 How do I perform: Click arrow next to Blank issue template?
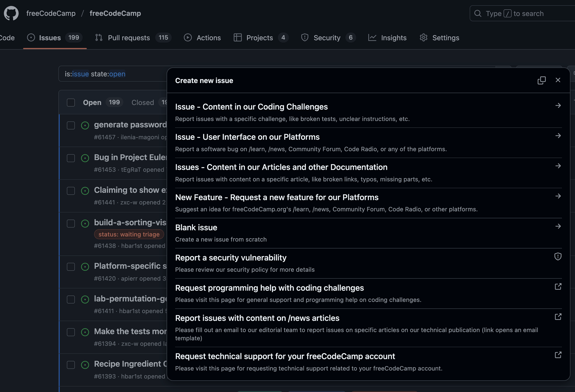558,226
